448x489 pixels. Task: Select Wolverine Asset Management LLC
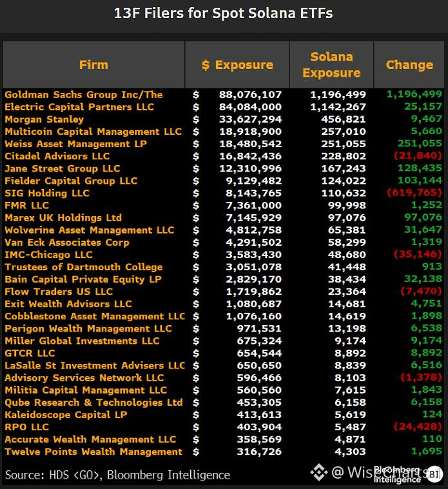(89, 230)
